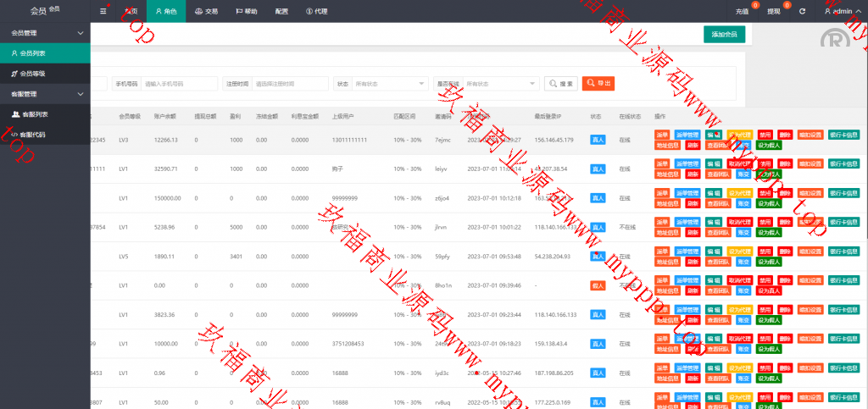Open 客服列表 in the sidebar
This screenshot has width=868, height=409.
[33, 113]
